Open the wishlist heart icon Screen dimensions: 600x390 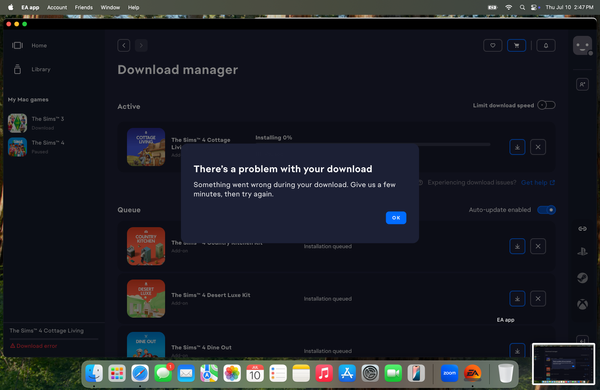492,46
